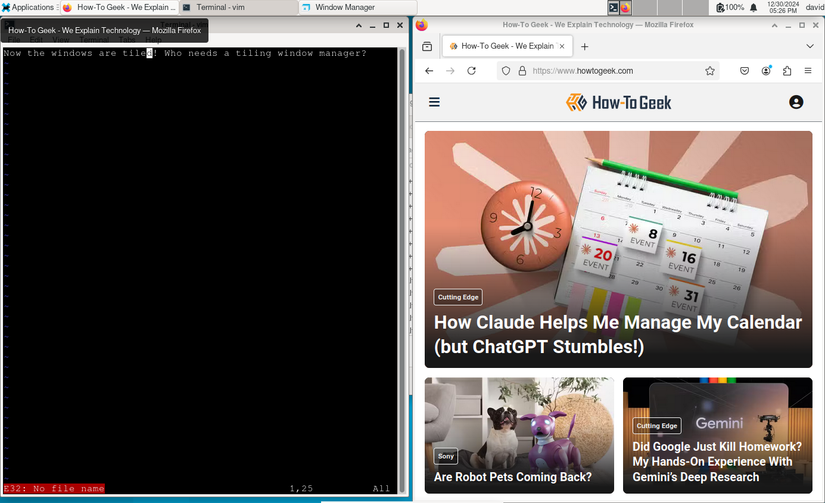
Task: Open a new tab with the plus button
Action: pos(584,46)
